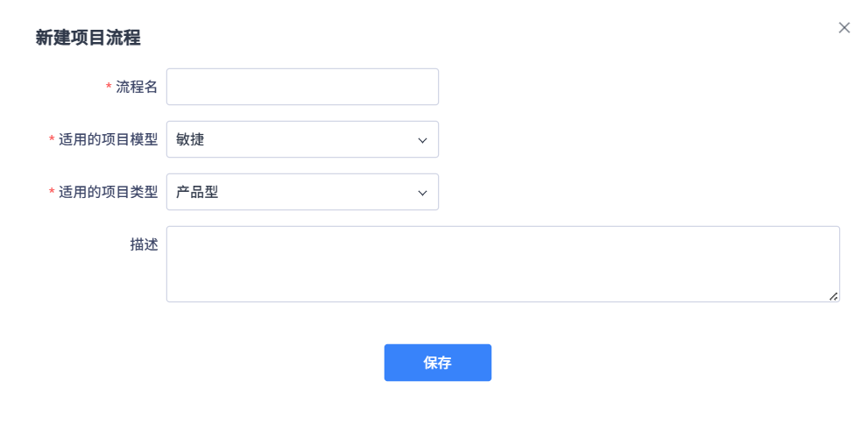Click the red asterisk before 适用的项目模型
This screenshot has width=868, height=431.
click(x=52, y=140)
